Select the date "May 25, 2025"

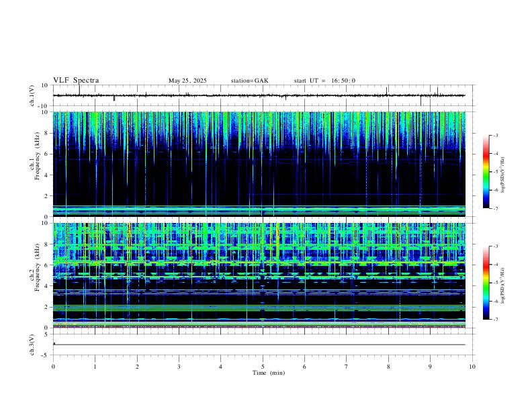pyautogui.click(x=187, y=81)
